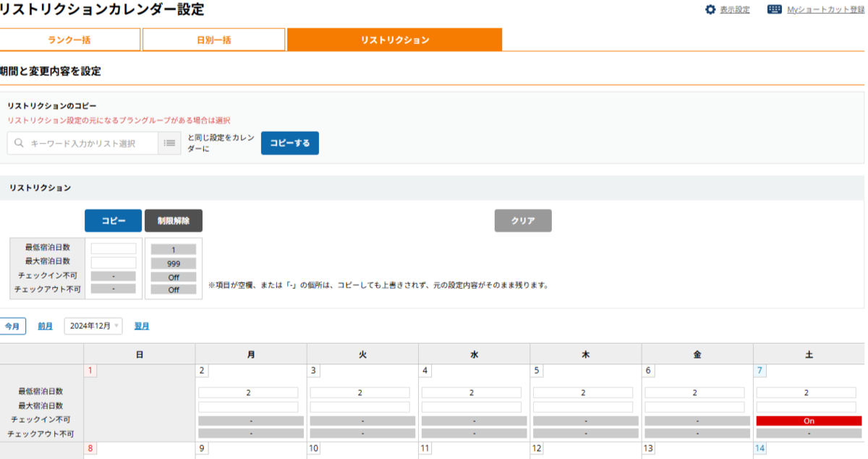Image resolution: width=868 pixels, height=459 pixels.
Task: Click 最低宿泊日数 field for December 4
Action: pyautogui.click(x=472, y=392)
